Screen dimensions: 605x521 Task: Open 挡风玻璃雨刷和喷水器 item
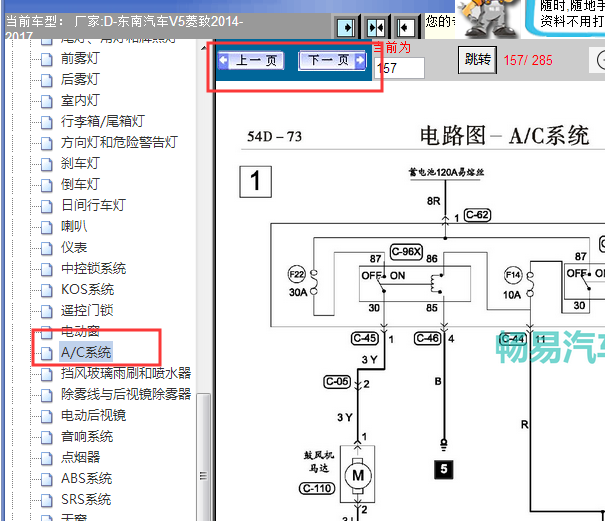pos(126,373)
